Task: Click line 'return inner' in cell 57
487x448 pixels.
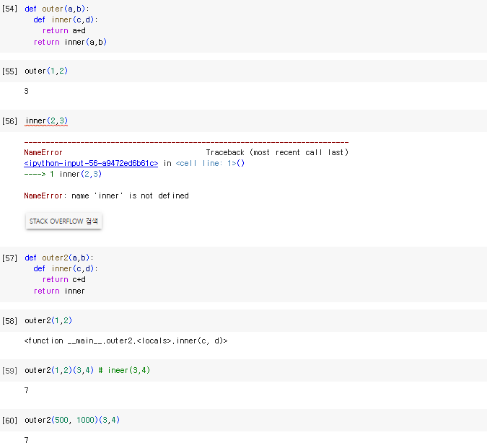Action: coord(59,291)
